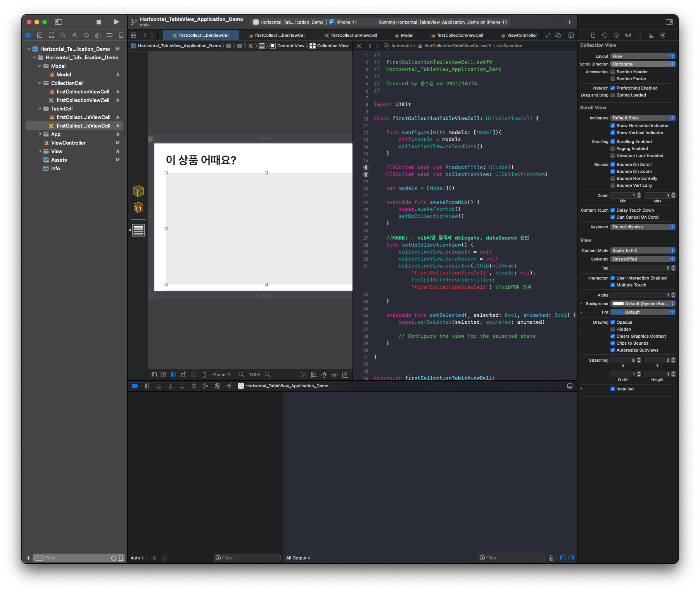This screenshot has width=700, height=592.
Task: Disable Prefetching Enabled checkbox
Action: (x=613, y=88)
